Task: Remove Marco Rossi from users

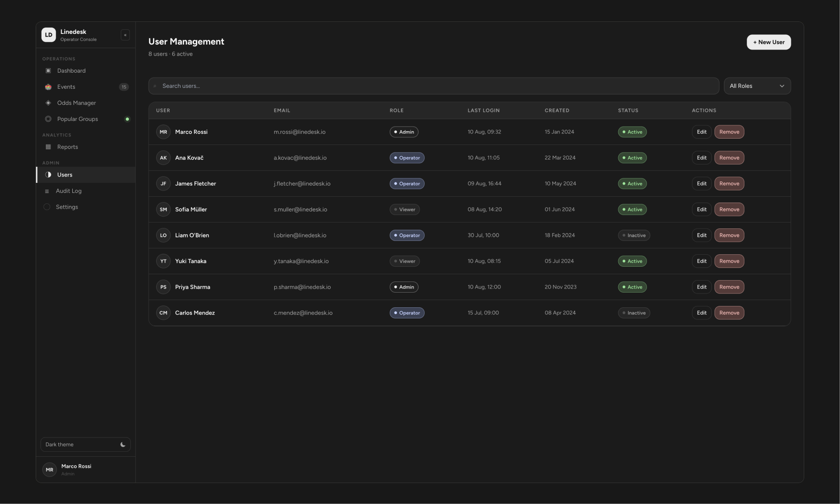Action: [x=729, y=132]
